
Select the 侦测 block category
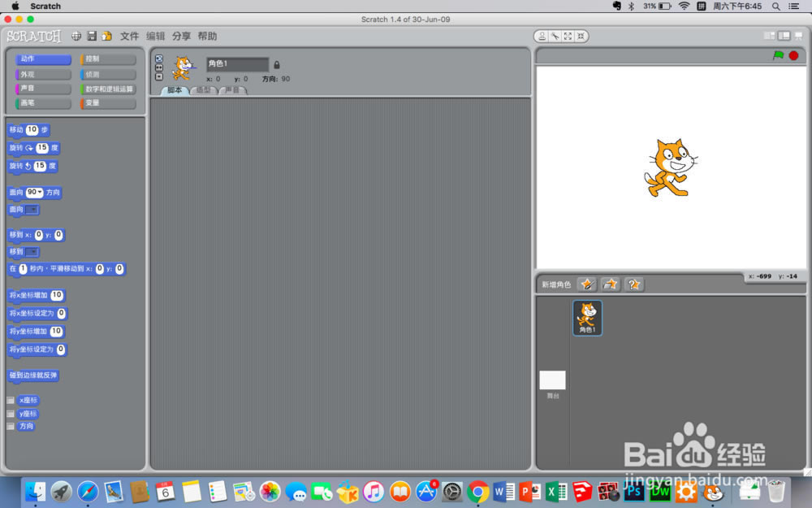[x=108, y=74]
